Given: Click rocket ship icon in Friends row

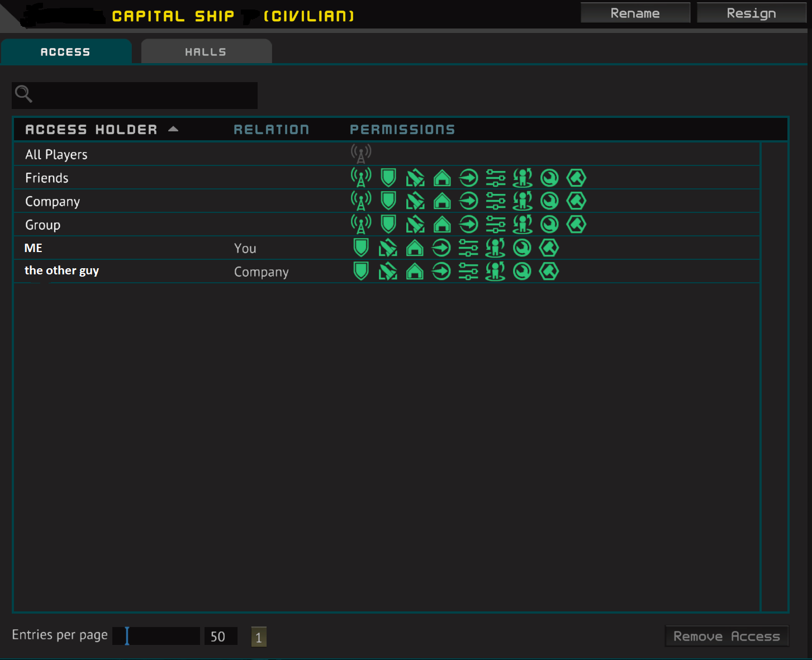Looking at the screenshot, I should coord(415,178).
